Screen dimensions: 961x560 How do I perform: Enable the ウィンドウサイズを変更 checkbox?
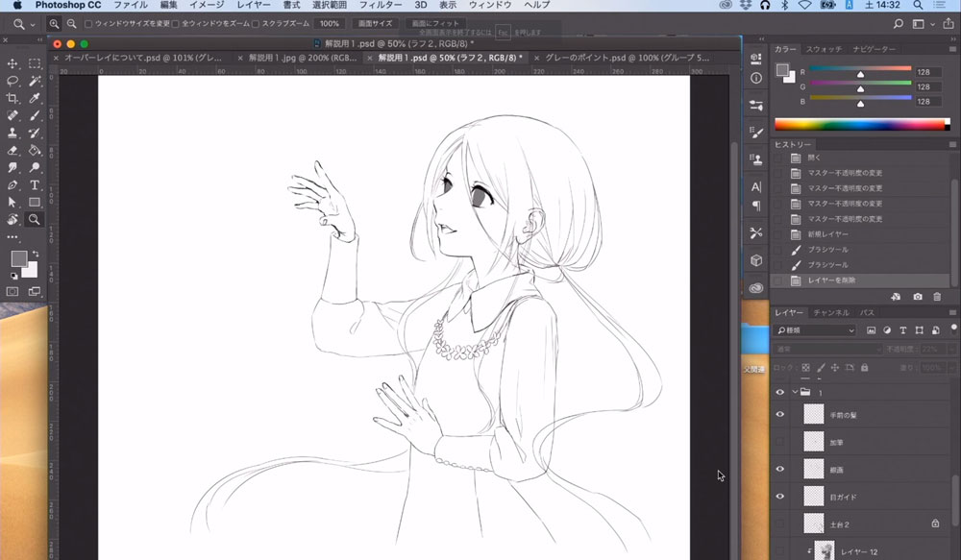point(89,23)
